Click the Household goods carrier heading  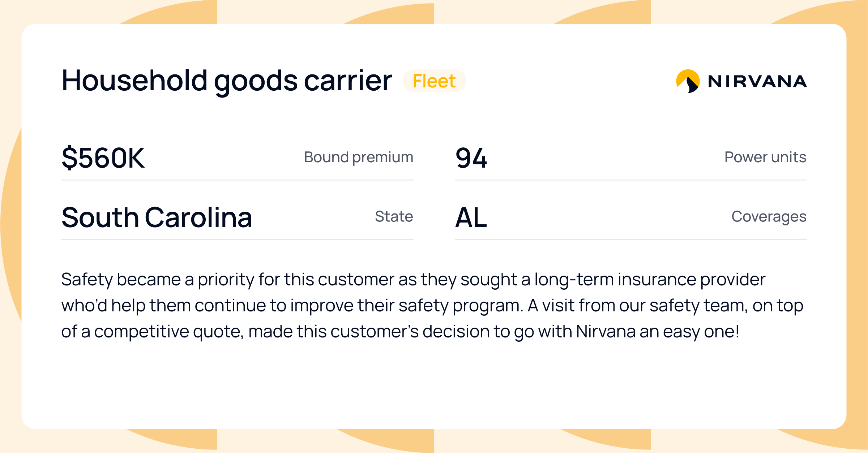(227, 81)
